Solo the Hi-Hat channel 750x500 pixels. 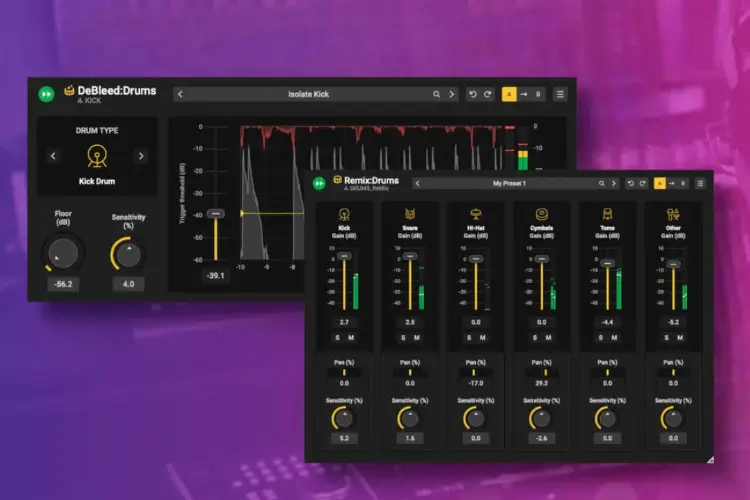tap(469, 338)
